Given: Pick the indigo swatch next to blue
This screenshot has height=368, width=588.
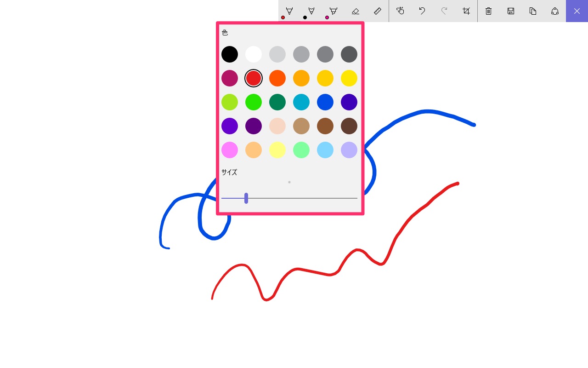Looking at the screenshot, I should (x=349, y=102).
